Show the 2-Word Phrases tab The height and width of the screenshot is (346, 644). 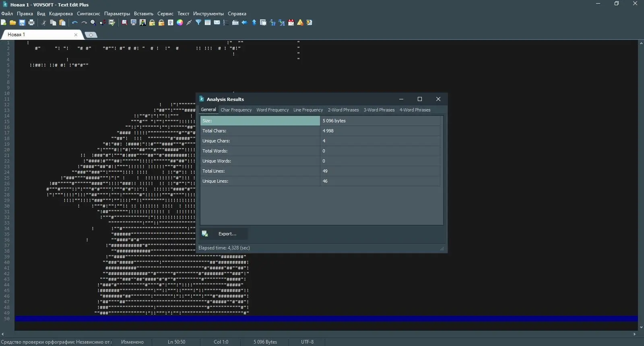[343, 110]
